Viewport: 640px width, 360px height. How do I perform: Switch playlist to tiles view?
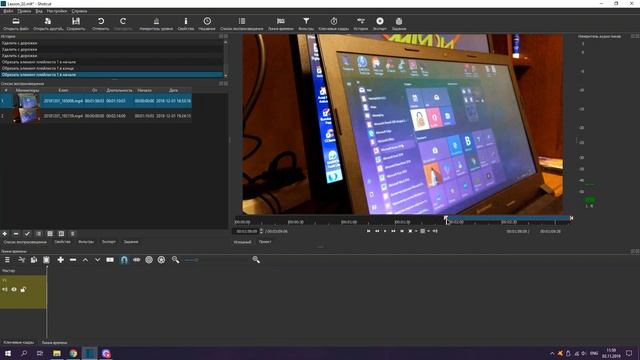point(50,234)
